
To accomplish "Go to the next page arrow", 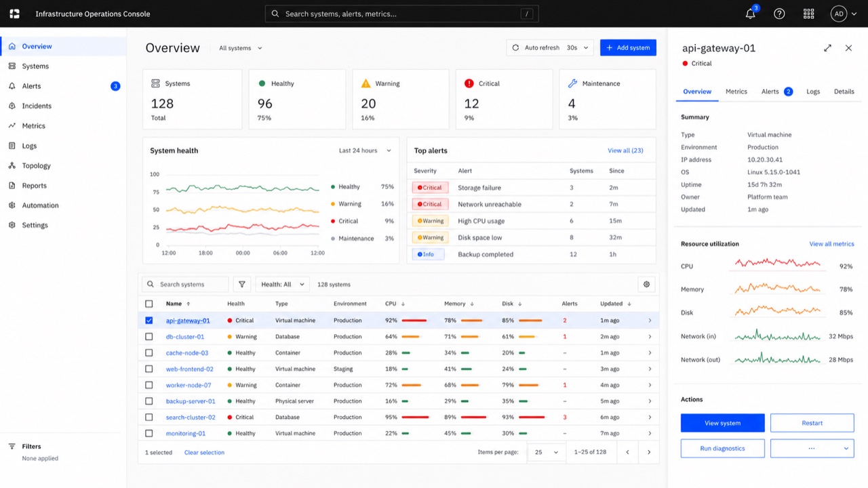I will [649, 452].
